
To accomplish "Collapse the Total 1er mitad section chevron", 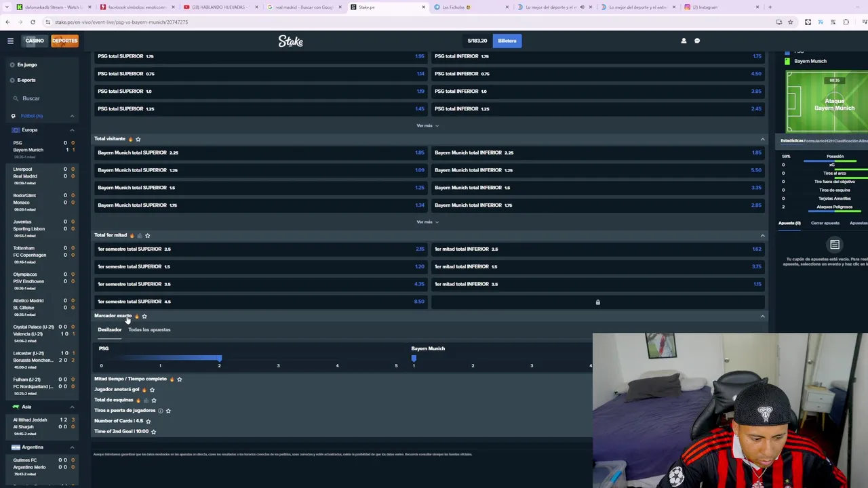I will (x=762, y=235).
